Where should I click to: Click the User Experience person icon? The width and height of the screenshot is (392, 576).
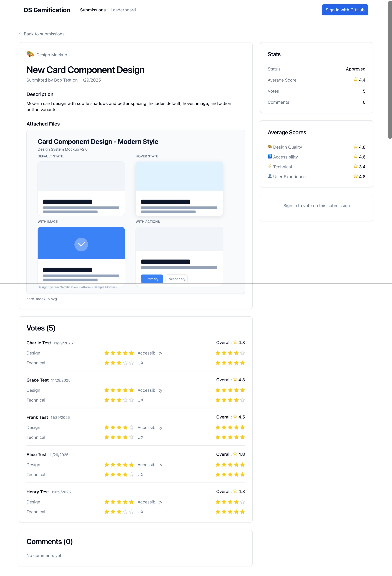pos(270,176)
